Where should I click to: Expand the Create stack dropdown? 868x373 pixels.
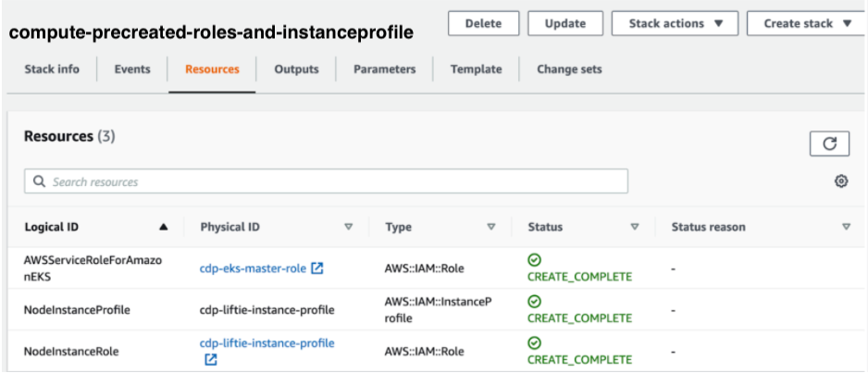tap(807, 23)
